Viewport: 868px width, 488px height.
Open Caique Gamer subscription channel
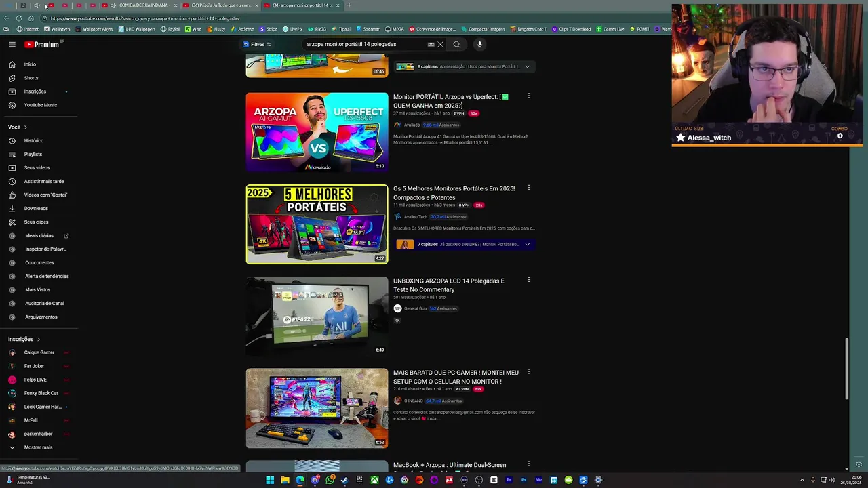click(39, 352)
